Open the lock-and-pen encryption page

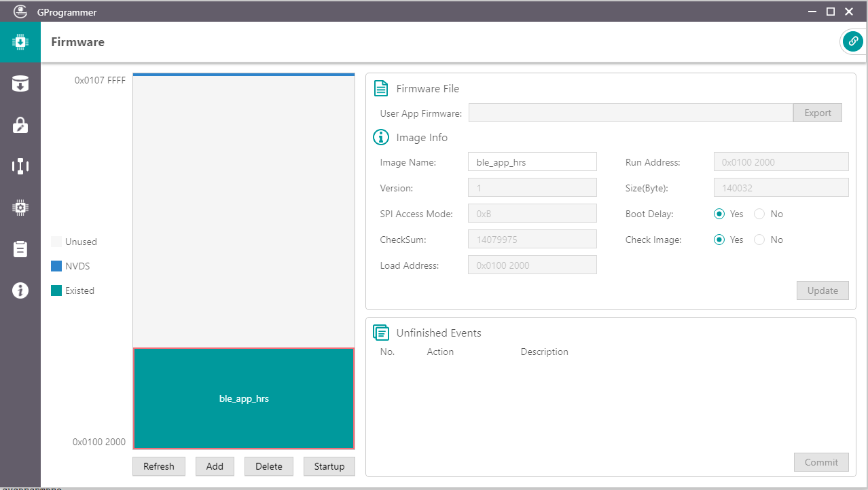20,125
